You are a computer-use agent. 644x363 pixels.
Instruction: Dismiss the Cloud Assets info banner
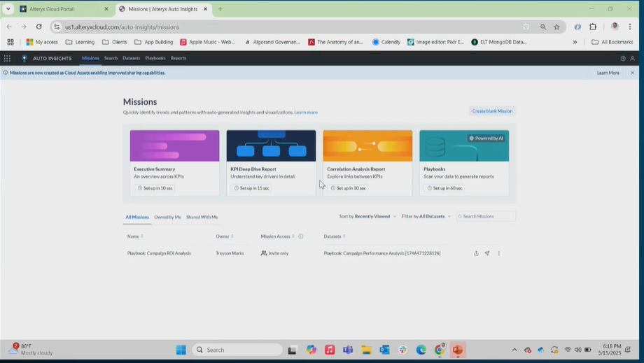coord(633,73)
